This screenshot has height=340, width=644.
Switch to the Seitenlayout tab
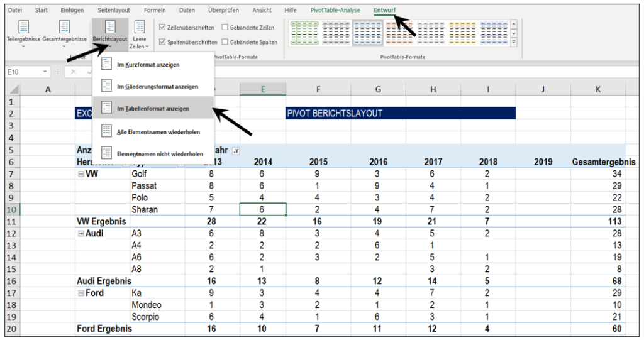114,10
